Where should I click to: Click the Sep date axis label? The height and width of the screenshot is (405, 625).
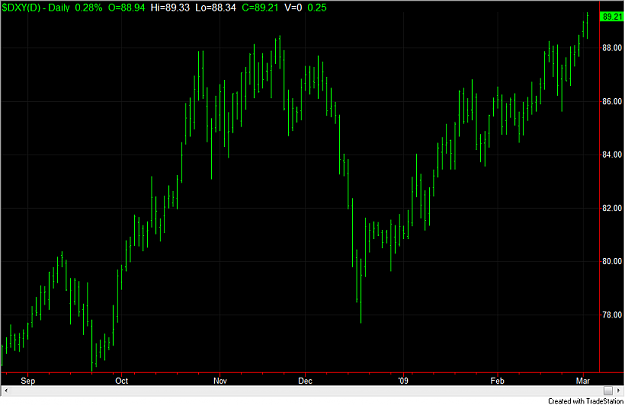tap(28, 381)
